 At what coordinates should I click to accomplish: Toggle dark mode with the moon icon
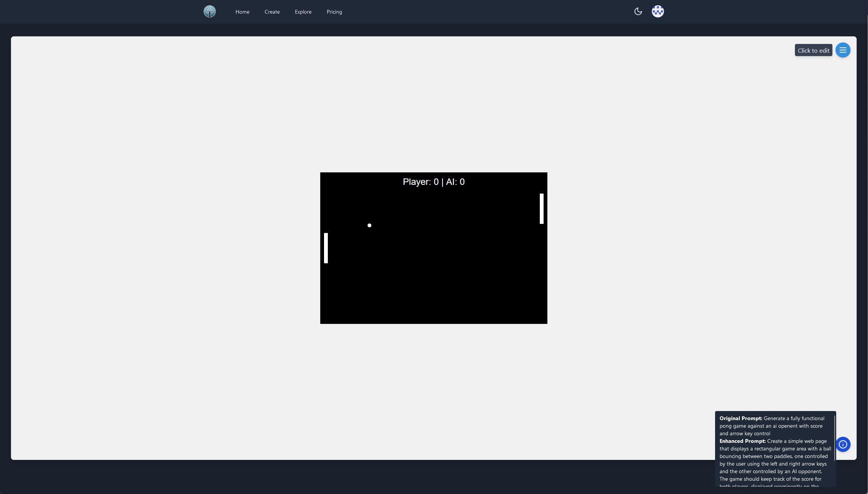click(638, 11)
